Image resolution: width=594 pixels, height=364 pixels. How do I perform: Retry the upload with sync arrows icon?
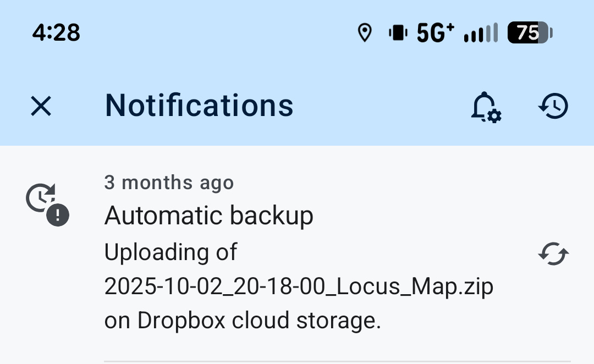point(553,254)
